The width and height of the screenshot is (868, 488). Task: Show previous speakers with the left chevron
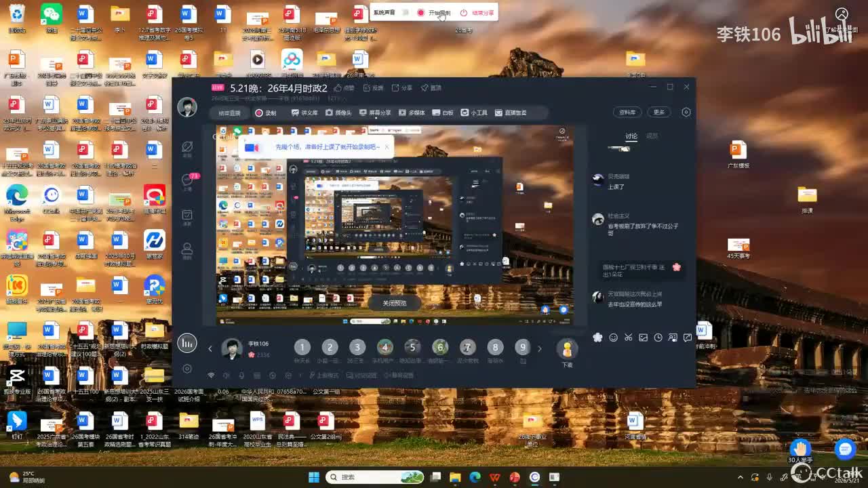(x=210, y=348)
